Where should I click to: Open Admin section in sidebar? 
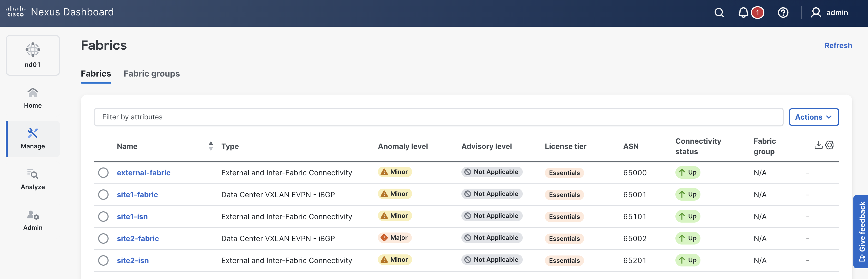pyautogui.click(x=33, y=220)
